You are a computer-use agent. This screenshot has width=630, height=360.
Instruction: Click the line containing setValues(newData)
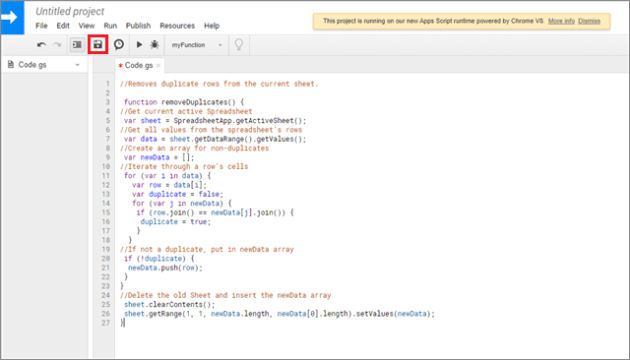tap(279, 313)
